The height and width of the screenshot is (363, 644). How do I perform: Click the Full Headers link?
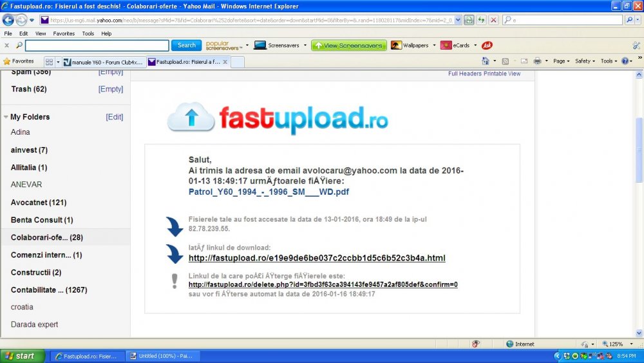coord(464,74)
